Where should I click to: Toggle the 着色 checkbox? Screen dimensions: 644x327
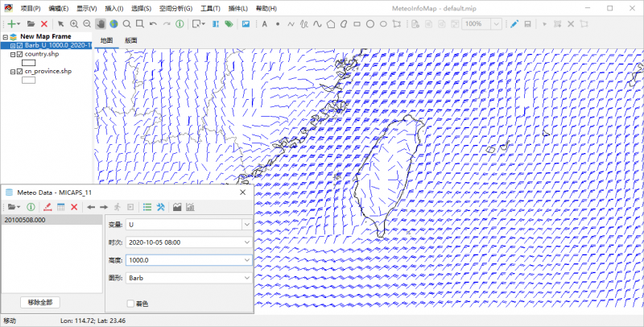[131, 303]
